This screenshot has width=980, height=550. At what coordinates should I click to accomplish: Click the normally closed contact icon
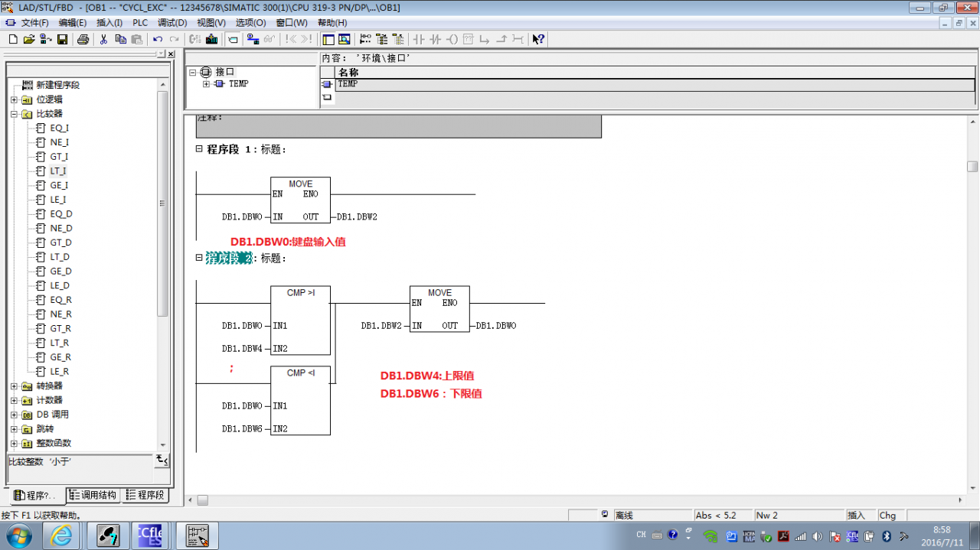[x=435, y=39]
